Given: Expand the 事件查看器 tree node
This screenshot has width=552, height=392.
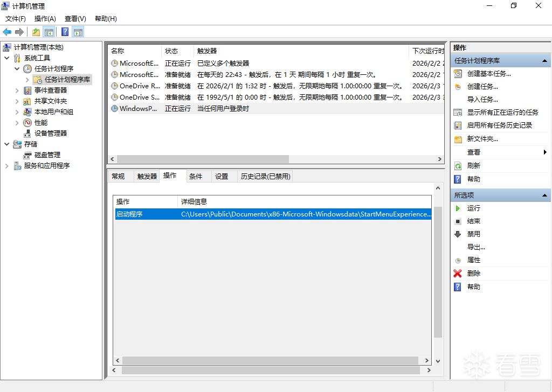Looking at the screenshot, I should pyautogui.click(x=17, y=90).
